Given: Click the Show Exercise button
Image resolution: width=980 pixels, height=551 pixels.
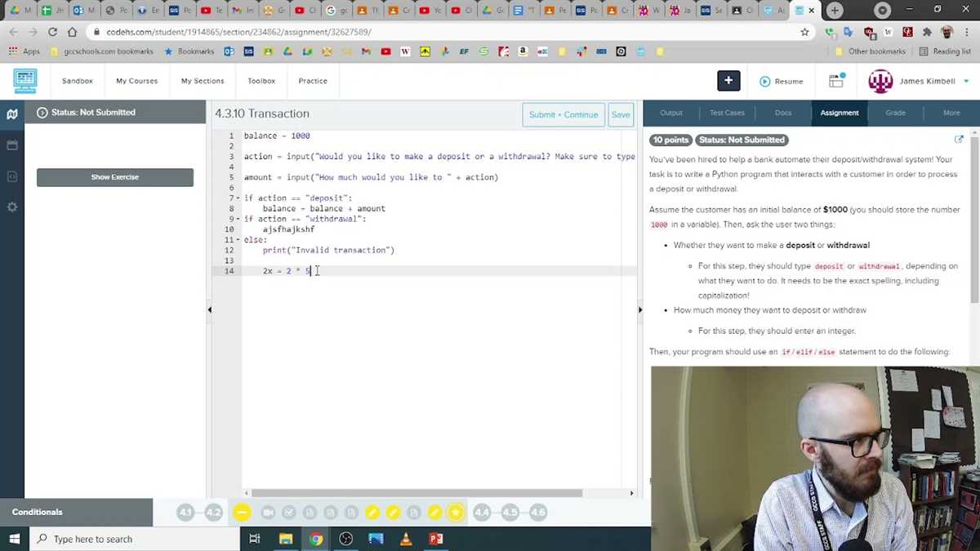Looking at the screenshot, I should pyautogui.click(x=115, y=177).
